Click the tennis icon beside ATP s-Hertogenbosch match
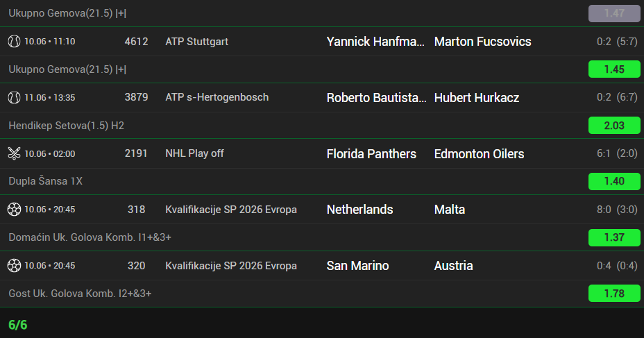This screenshot has height=338, width=644. 14,98
